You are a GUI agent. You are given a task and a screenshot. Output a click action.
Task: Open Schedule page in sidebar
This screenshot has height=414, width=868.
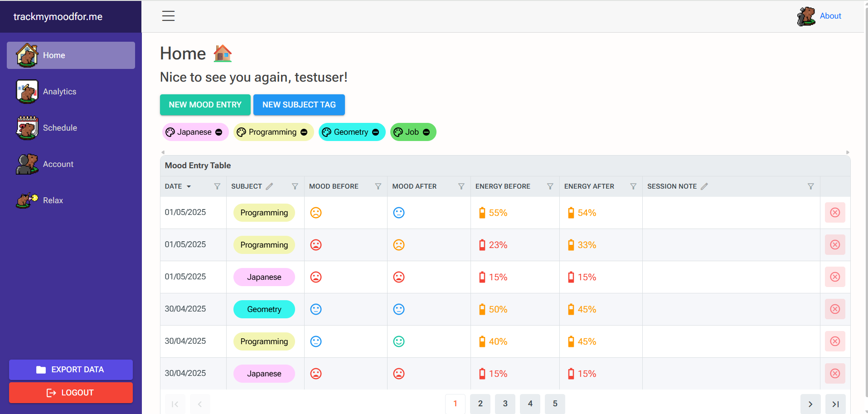tap(71, 128)
